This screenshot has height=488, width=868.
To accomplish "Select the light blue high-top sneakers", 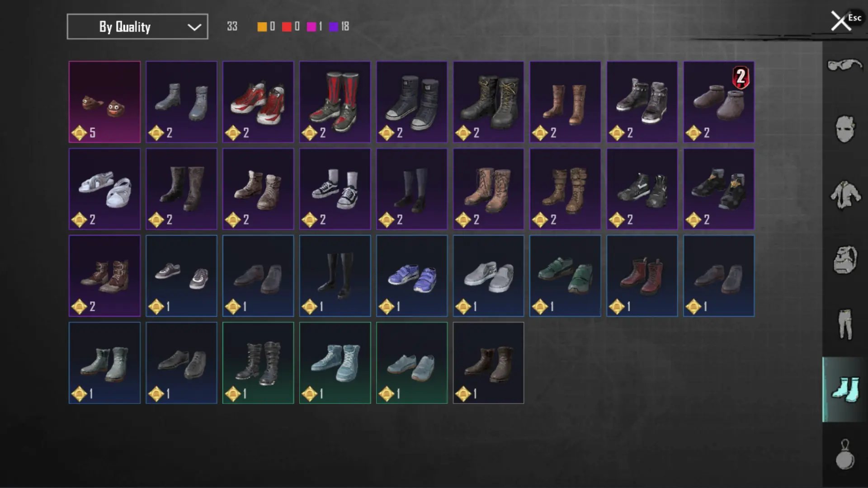I will [x=335, y=363].
